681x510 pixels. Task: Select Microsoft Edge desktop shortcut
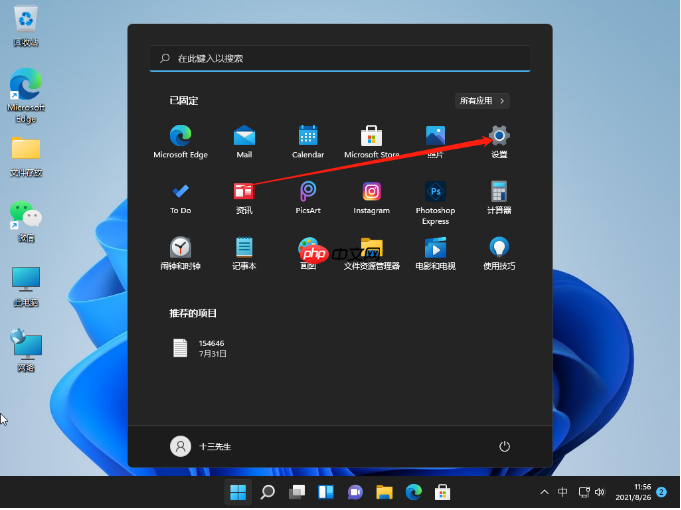coord(26,96)
